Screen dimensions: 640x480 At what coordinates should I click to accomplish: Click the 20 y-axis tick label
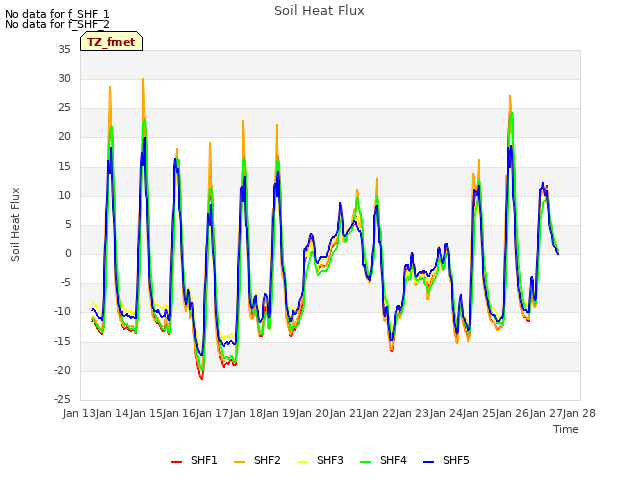click(64, 137)
